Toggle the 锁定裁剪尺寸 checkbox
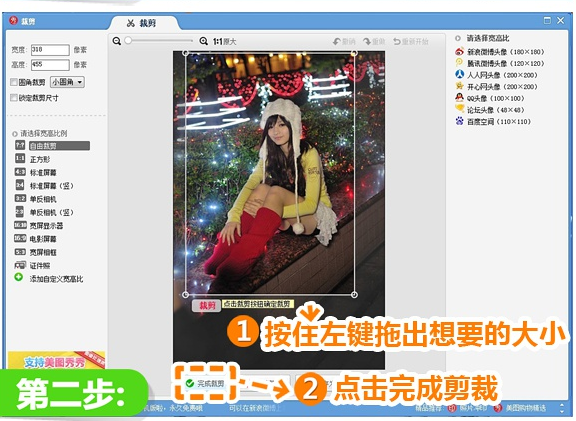The image size is (576, 421). [14, 98]
